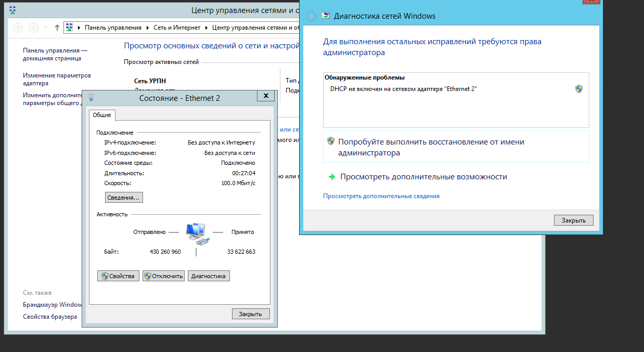Click the "Без доступа к сети" IPv6 value

point(230,153)
